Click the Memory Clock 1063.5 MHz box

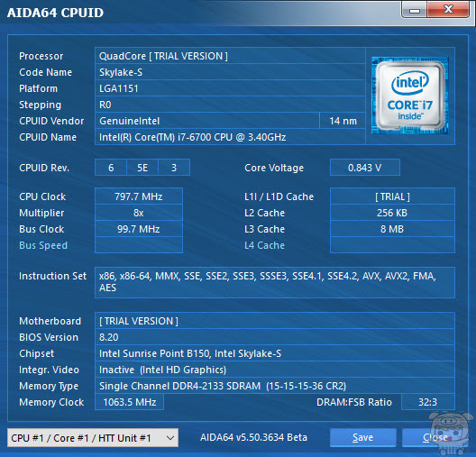130,402
